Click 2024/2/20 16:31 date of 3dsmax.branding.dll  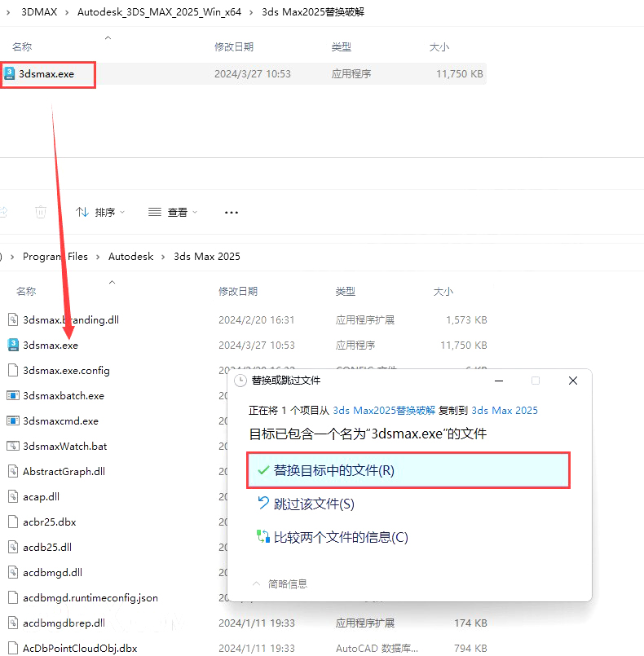(257, 320)
